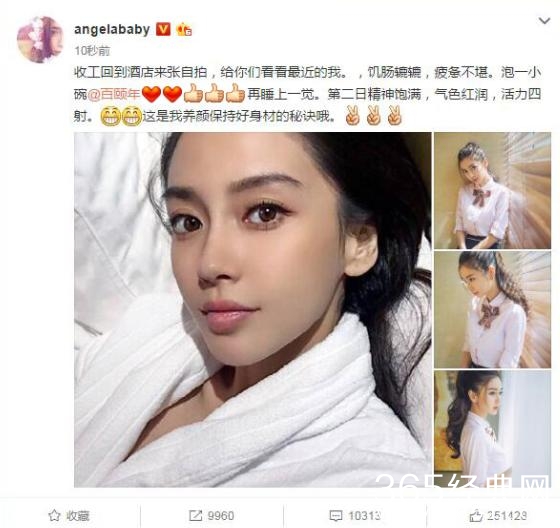Click the 收藏 favorite button
Viewport: 560px width, 528px height.
pyautogui.click(x=69, y=515)
